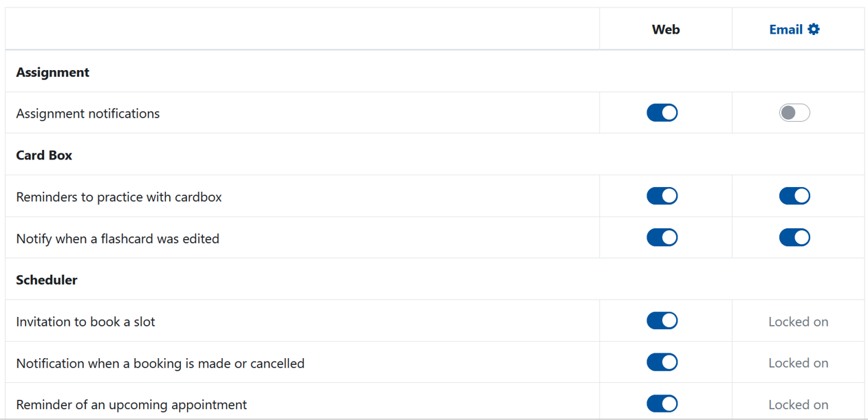868x420 pixels.
Task: Disable Web notifications for Assignment notifications
Action: pyautogui.click(x=662, y=112)
